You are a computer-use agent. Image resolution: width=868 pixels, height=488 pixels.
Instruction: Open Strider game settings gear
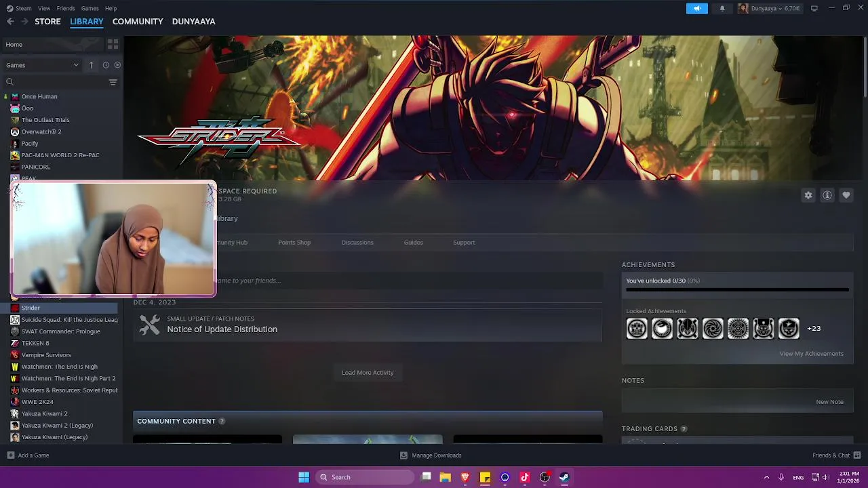808,195
